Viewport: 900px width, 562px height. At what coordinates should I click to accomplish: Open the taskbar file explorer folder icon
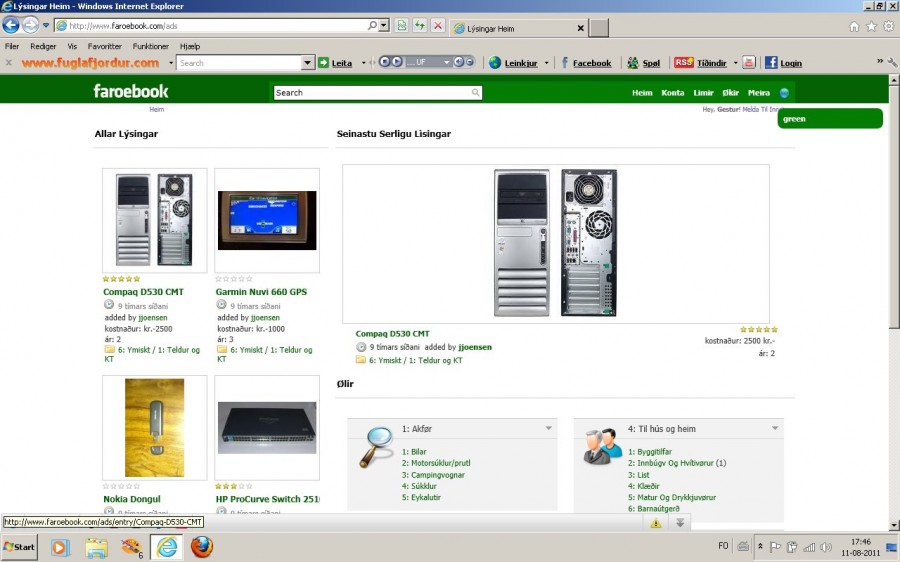(96, 548)
